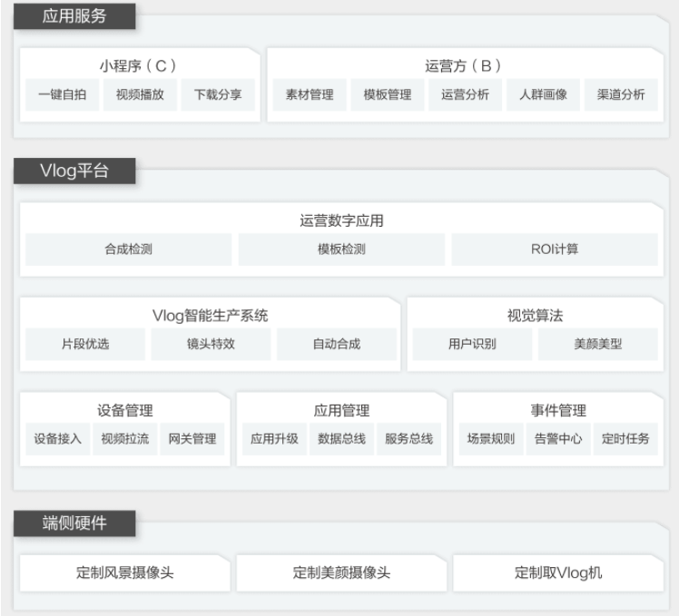Click the 一键自拍 box
The height and width of the screenshot is (616, 679).
point(62,94)
